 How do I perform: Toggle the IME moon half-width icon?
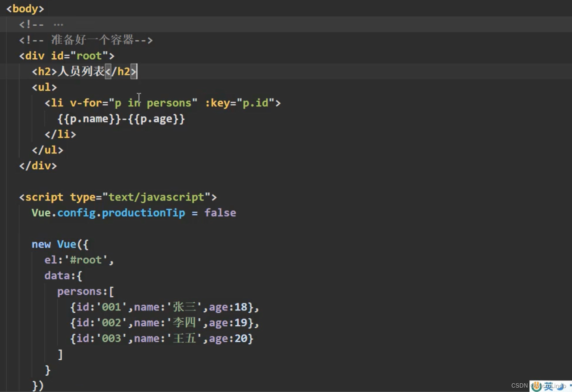560,387
